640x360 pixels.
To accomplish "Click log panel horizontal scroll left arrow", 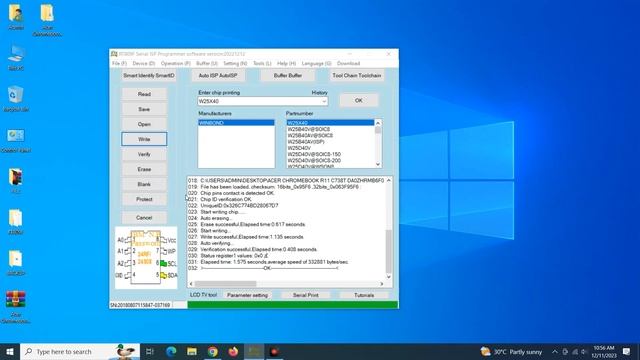I will click(x=191, y=284).
